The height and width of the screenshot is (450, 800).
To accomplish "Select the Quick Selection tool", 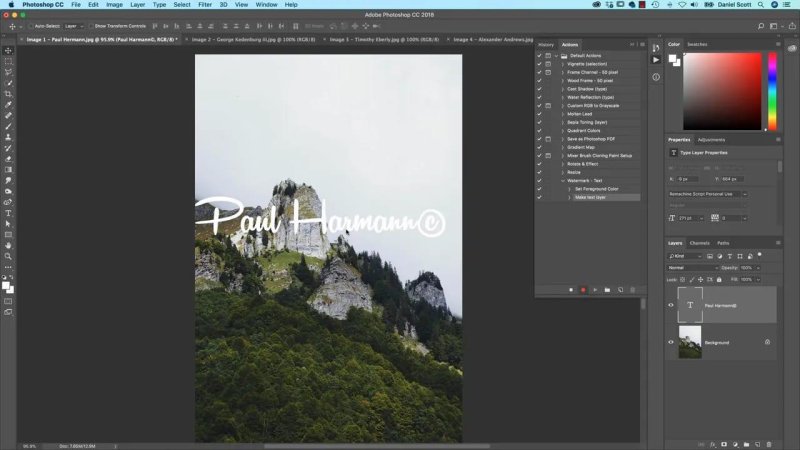I will tap(8, 83).
